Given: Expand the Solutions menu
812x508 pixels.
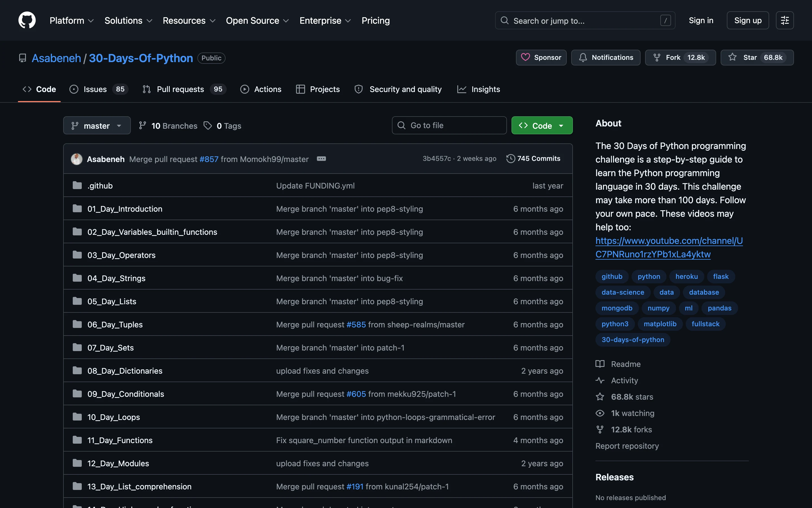Looking at the screenshot, I should (x=129, y=21).
